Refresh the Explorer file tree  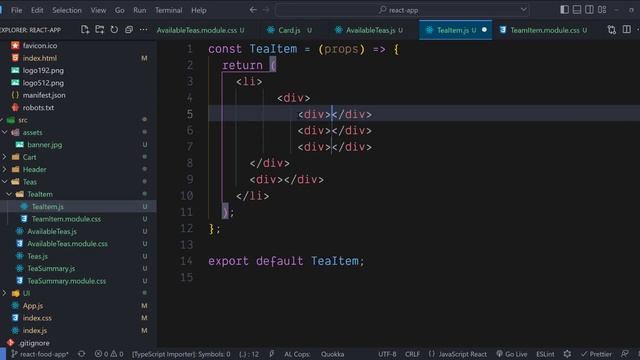pyautogui.click(x=114, y=30)
